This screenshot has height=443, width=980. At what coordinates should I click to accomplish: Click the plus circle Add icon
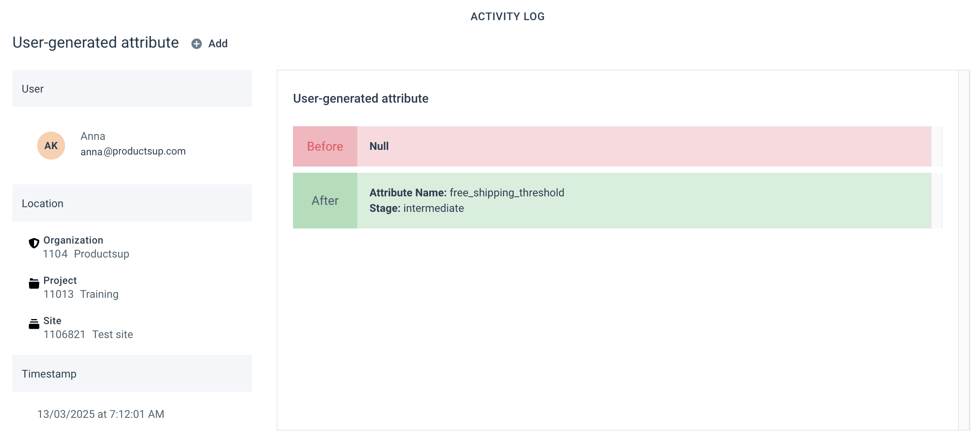tap(197, 44)
